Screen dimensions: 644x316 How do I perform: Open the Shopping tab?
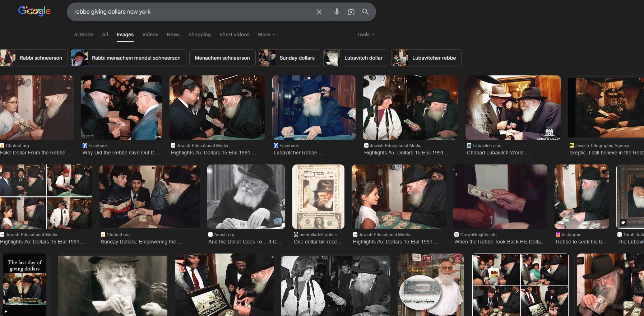pyautogui.click(x=199, y=34)
